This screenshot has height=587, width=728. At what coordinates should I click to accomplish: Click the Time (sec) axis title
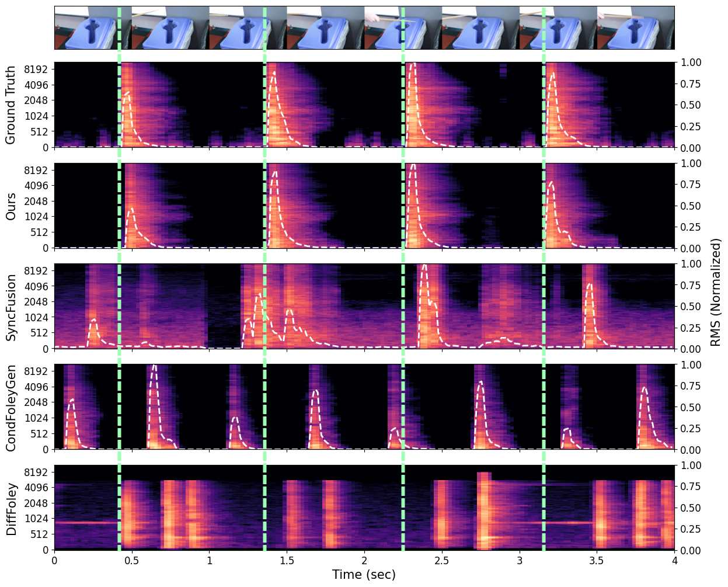pos(364,575)
